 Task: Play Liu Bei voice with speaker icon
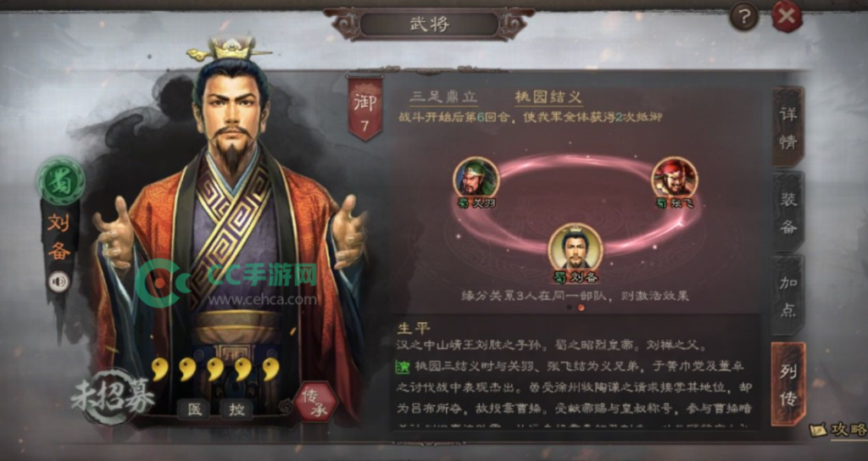tap(58, 281)
